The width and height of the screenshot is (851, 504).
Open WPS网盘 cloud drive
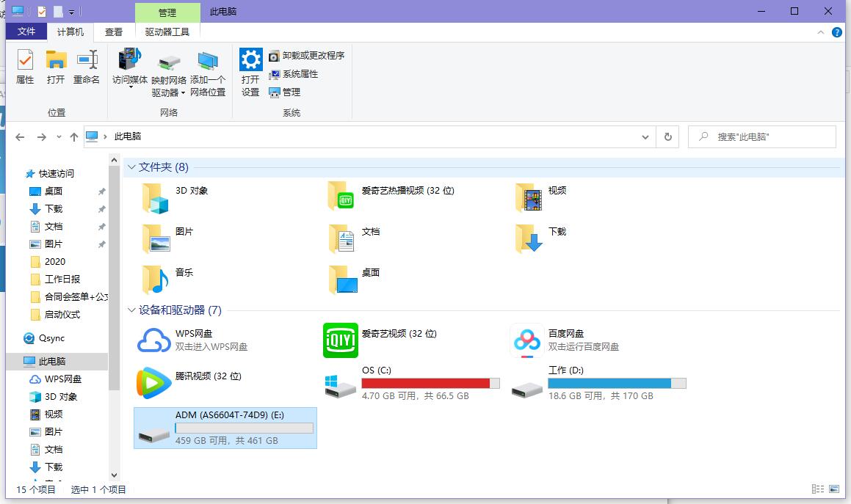(x=154, y=340)
